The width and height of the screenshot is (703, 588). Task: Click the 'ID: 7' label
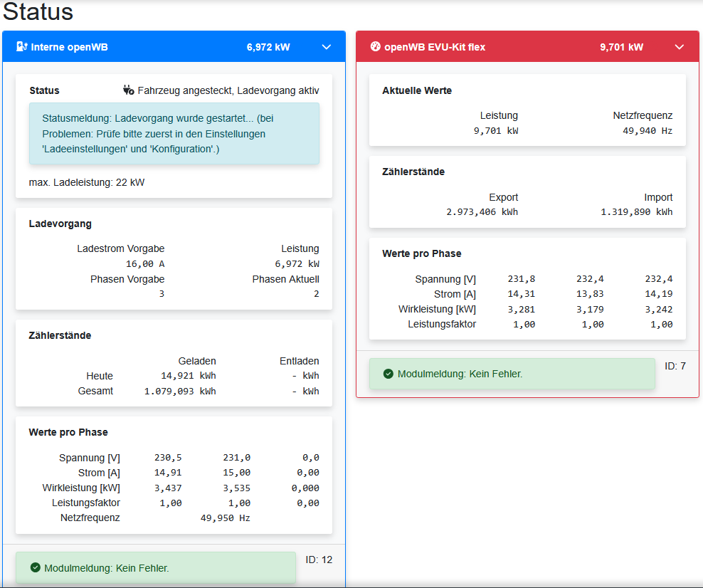(x=675, y=366)
